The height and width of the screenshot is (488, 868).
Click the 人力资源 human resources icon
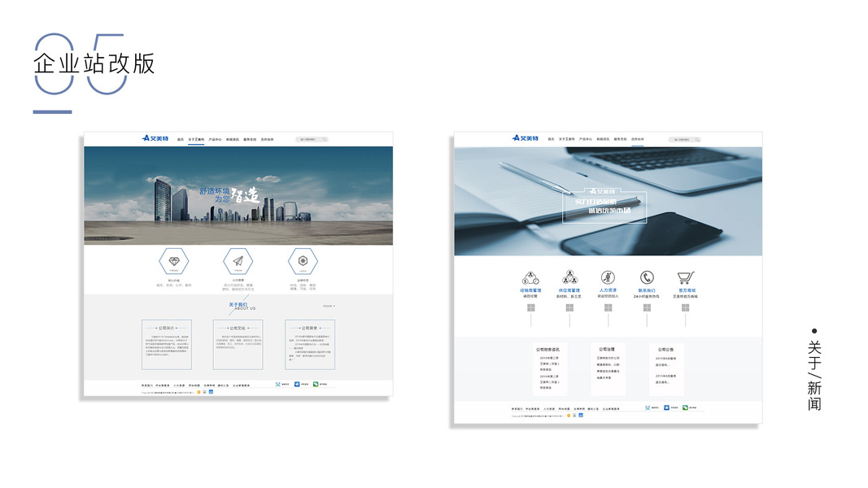click(x=608, y=277)
